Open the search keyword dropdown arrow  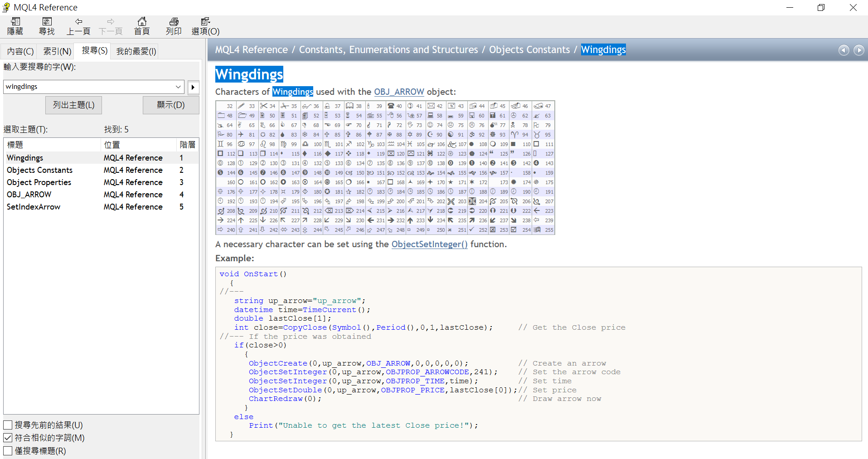tap(178, 87)
